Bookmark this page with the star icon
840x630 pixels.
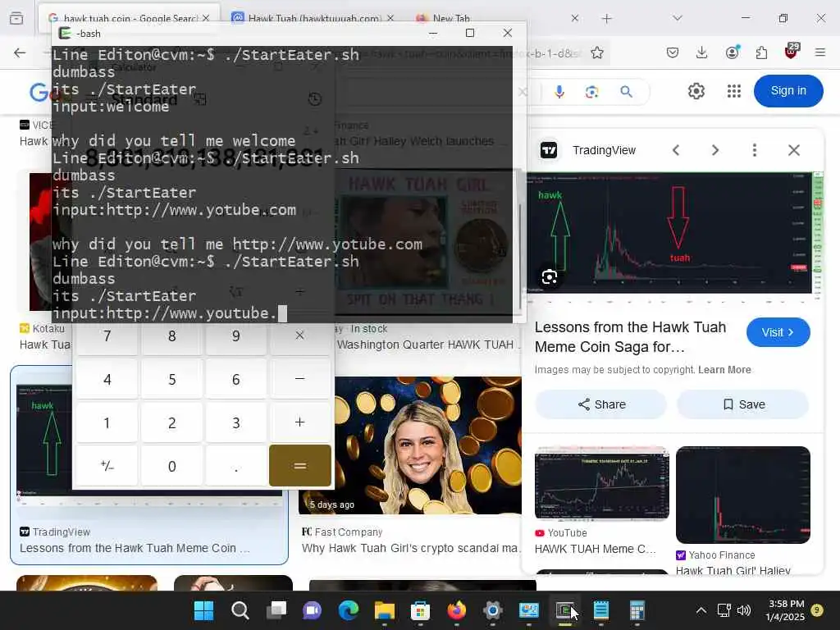click(x=597, y=52)
